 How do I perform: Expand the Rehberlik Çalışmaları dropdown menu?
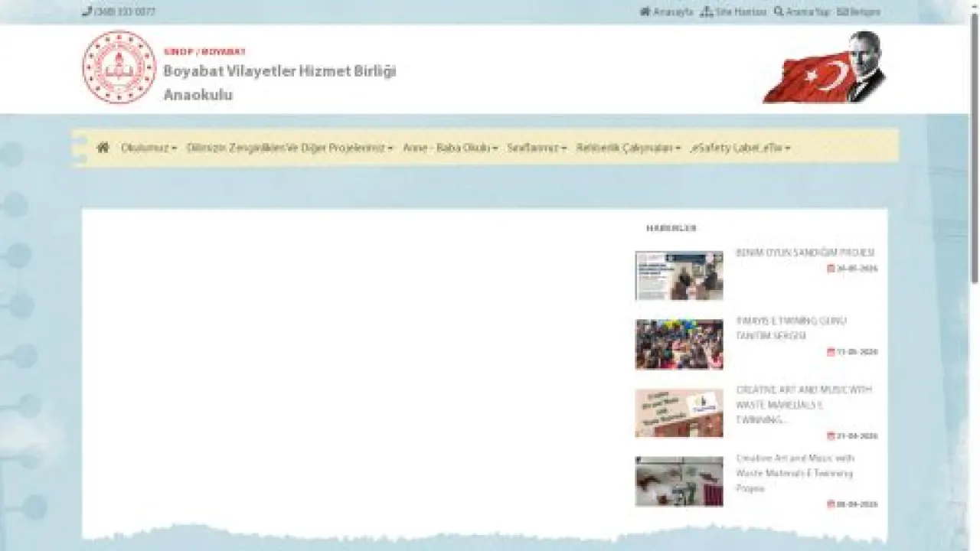(629, 148)
